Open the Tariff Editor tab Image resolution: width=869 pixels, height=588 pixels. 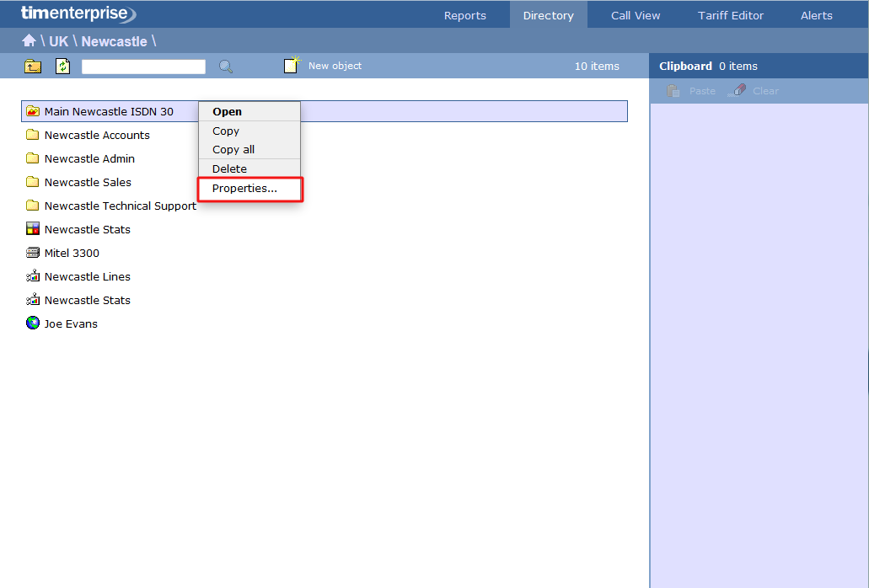730,15
